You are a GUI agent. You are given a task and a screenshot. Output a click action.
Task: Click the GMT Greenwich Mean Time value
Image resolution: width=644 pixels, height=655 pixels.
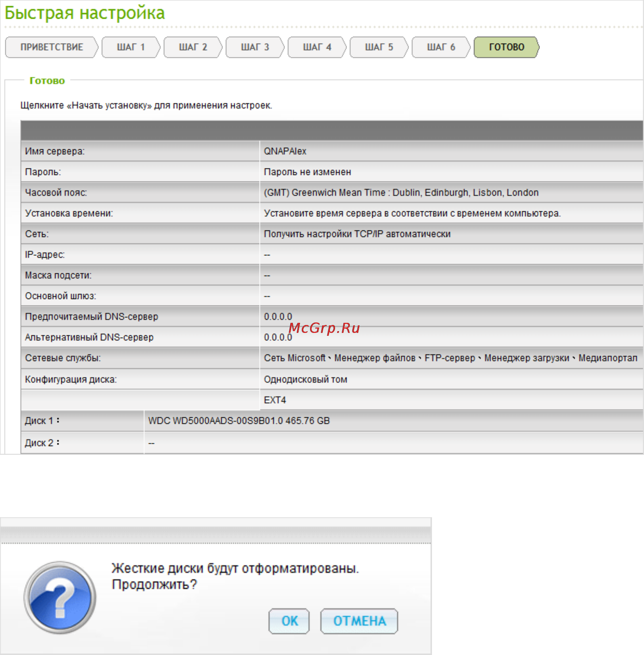(401, 193)
